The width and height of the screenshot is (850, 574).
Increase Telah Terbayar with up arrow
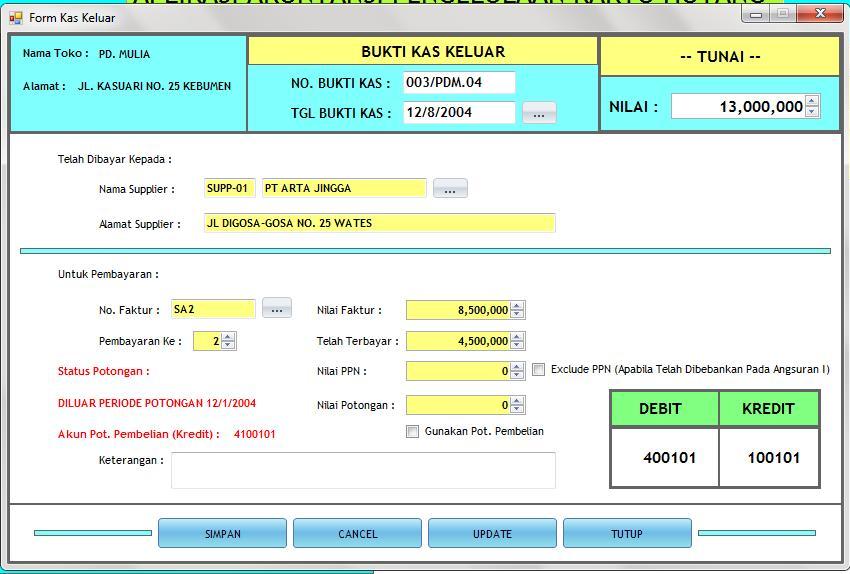coord(517,337)
